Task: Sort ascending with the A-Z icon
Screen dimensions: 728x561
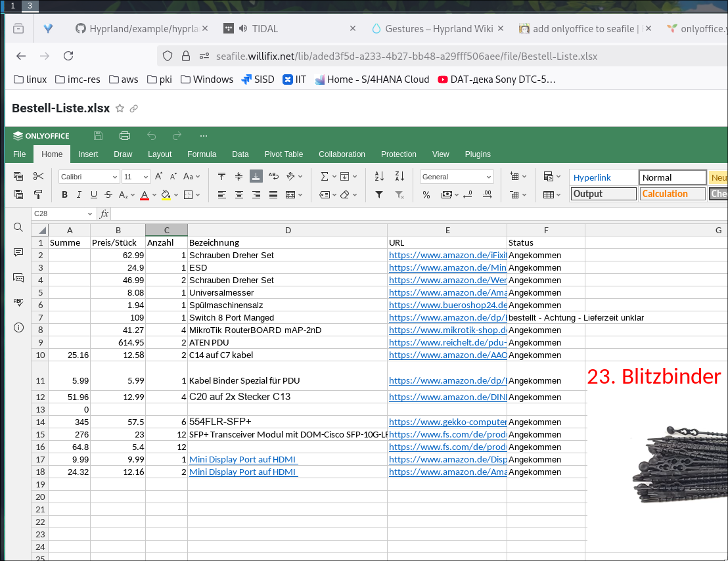Action: pos(379,176)
